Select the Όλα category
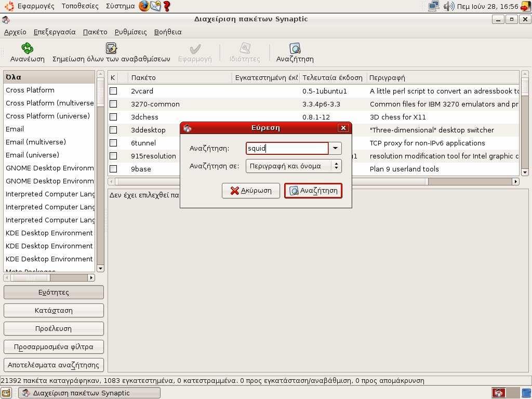 49,77
